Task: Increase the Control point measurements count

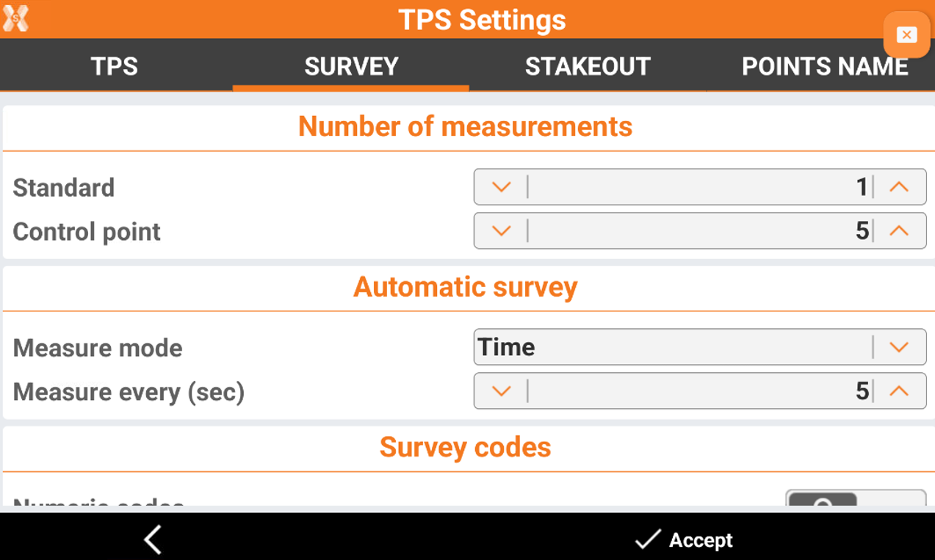Action: pyautogui.click(x=899, y=231)
